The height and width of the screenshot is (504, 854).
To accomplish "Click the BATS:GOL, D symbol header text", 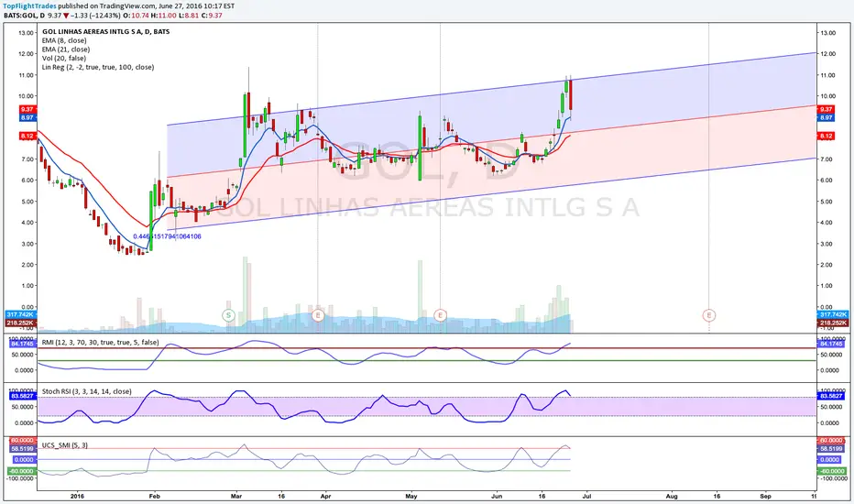I will tap(25, 16).
